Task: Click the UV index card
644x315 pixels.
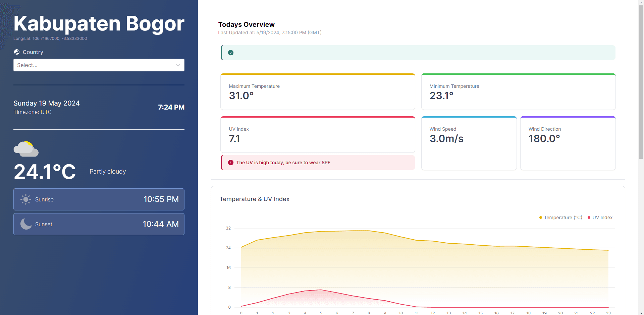Action: (x=318, y=135)
